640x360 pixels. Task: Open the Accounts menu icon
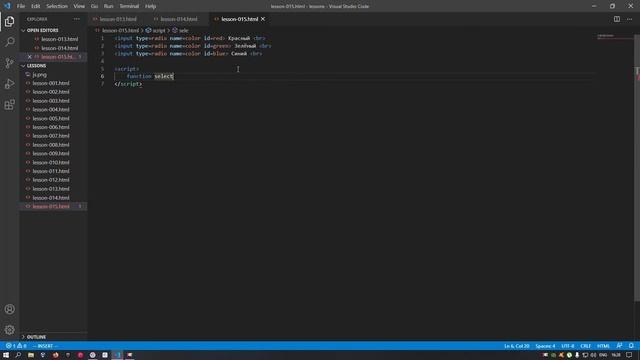9,309
